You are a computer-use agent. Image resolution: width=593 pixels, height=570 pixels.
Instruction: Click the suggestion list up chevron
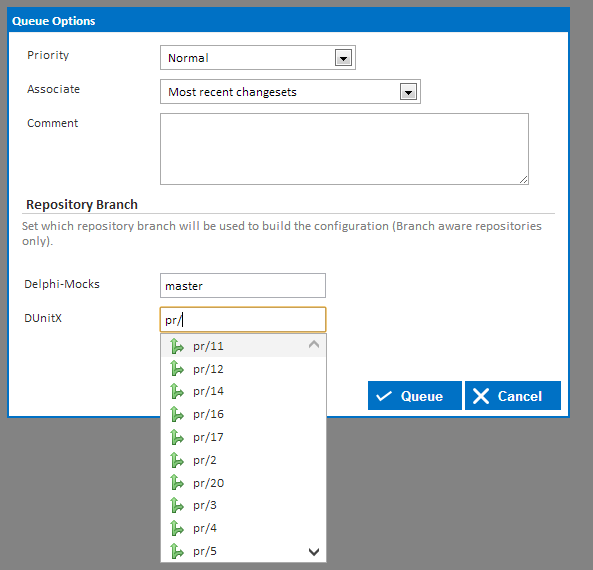pyautogui.click(x=314, y=344)
